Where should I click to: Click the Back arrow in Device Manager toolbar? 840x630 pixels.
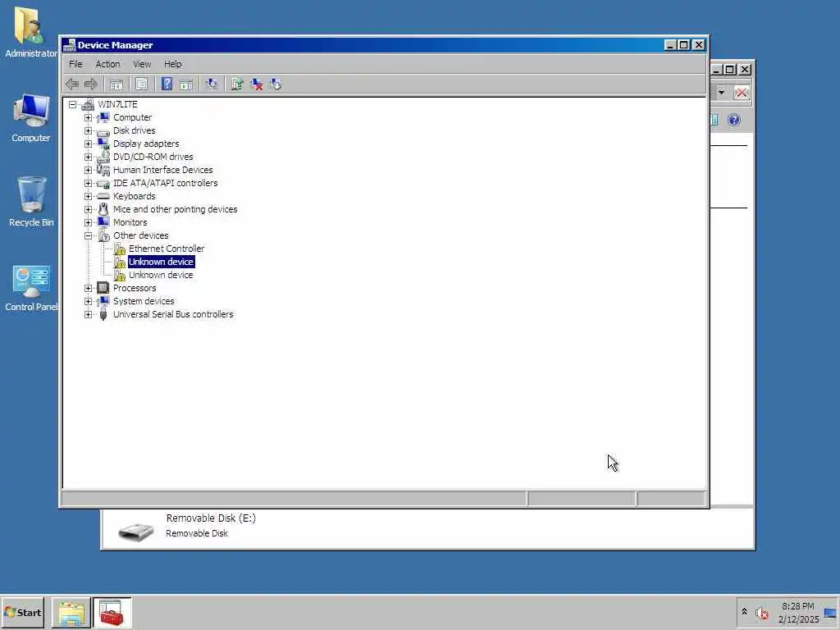[72, 84]
